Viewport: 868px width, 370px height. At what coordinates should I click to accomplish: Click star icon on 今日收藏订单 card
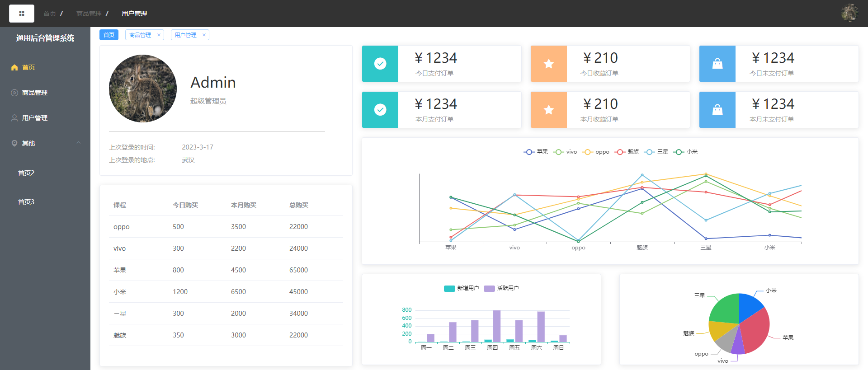549,64
